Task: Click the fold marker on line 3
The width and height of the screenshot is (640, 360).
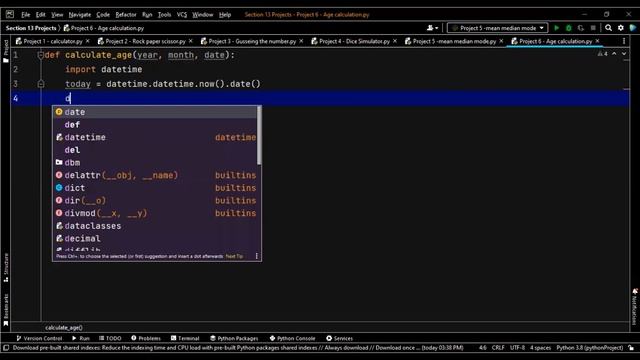Action: [x=40, y=84]
